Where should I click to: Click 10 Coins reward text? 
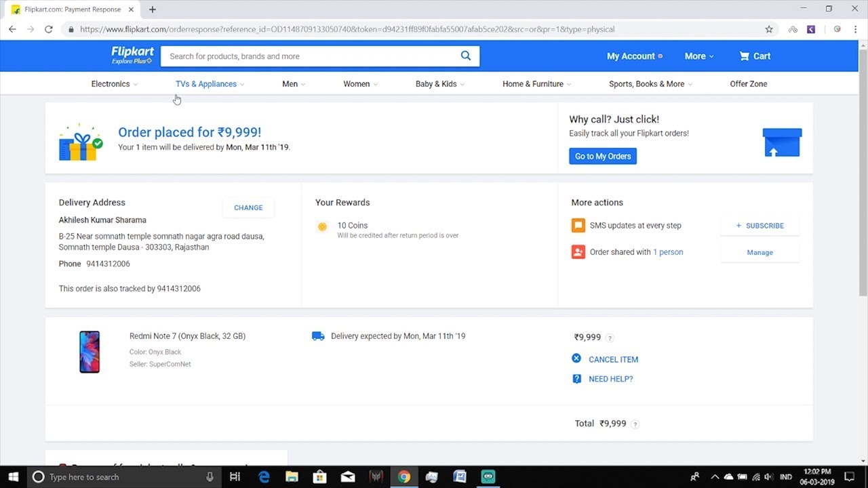[x=353, y=225]
